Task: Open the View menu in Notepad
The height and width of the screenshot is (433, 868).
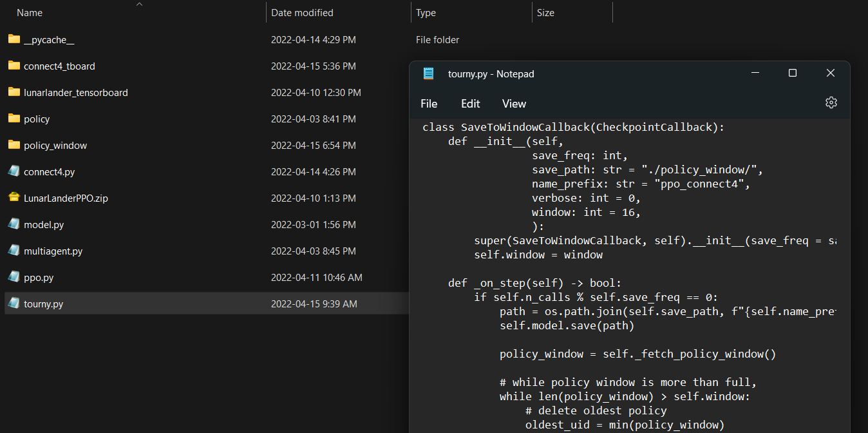Action: [x=514, y=104]
